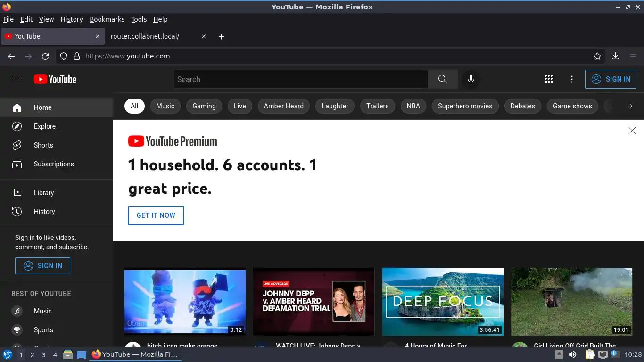The width and height of the screenshot is (644, 362).
Task: Open the Tools menu
Action: 139,19
